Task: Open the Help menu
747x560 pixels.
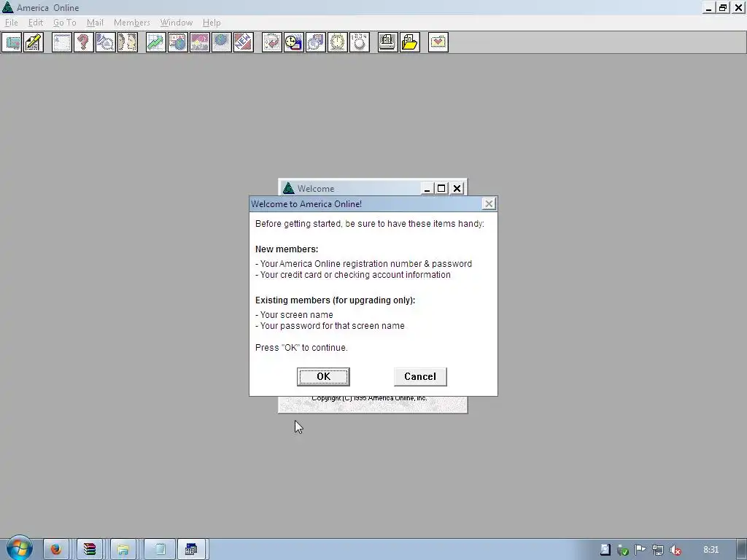Action: point(212,23)
